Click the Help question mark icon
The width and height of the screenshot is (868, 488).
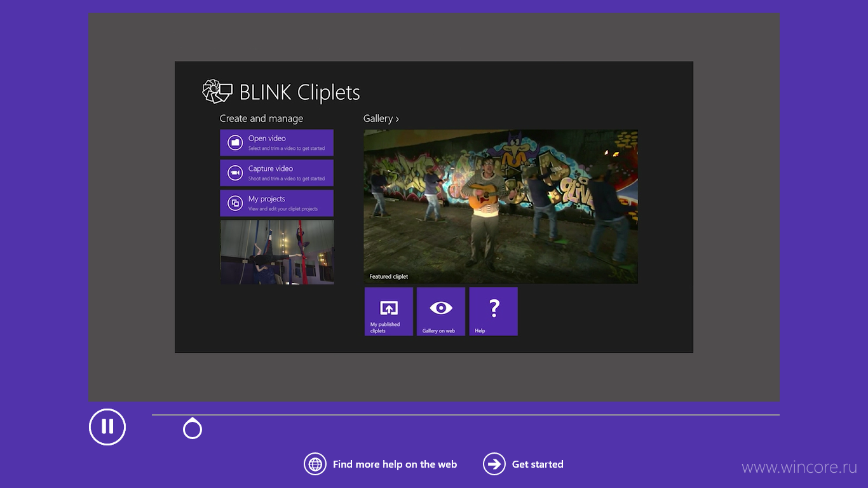coord(494,308)
